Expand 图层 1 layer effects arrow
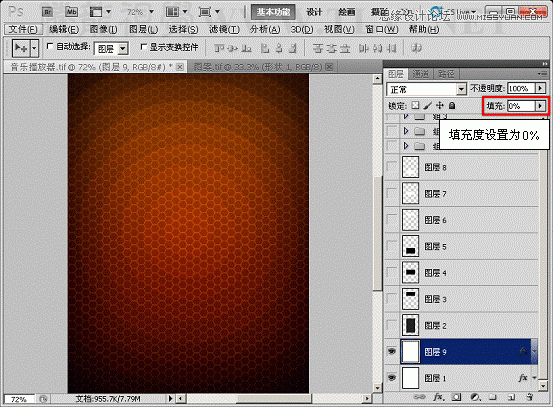The width and height of the screenshot is (553, 407). tap(534, 378)
